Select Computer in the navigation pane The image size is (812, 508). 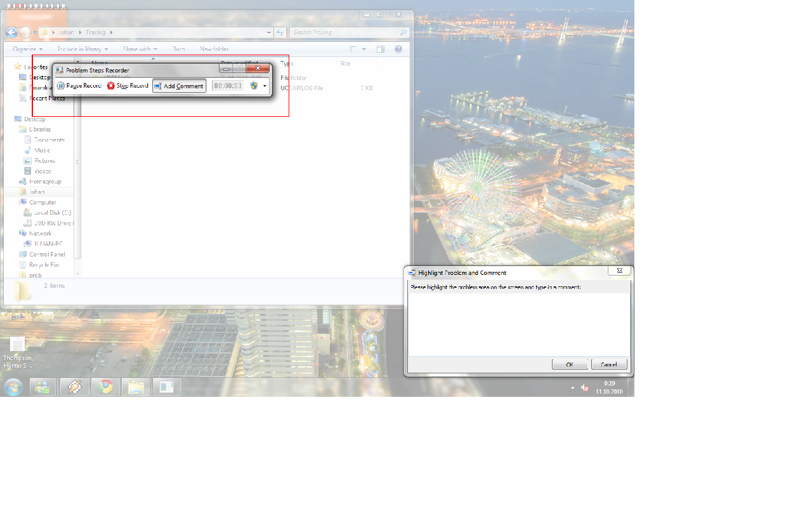point(42,203)
